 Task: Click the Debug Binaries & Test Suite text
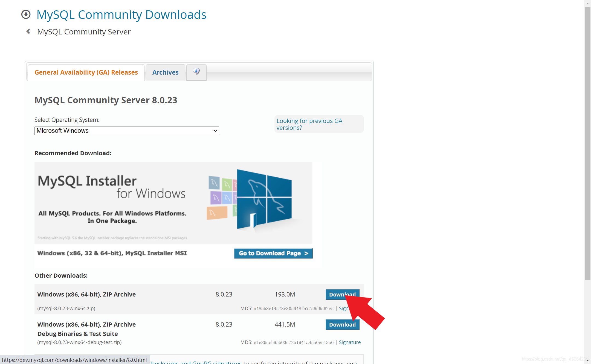tap(77, 334)
